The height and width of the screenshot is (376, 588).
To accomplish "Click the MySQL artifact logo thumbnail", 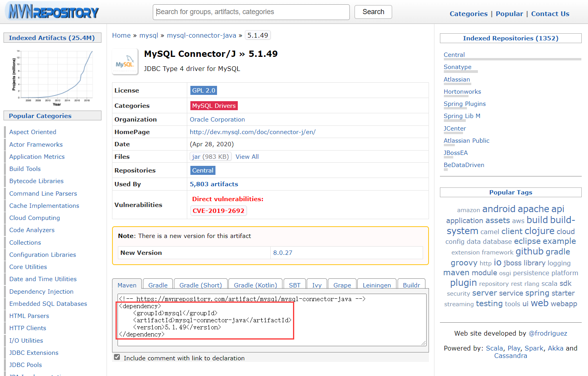I will [125, 62].
